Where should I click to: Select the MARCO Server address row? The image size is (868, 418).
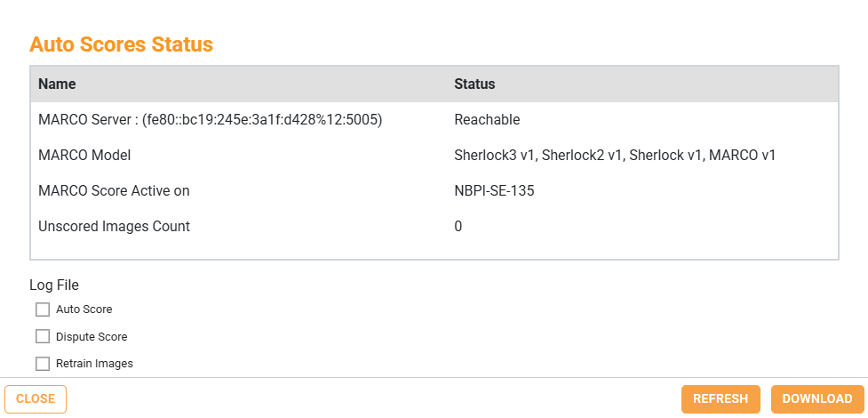point(211,119)
